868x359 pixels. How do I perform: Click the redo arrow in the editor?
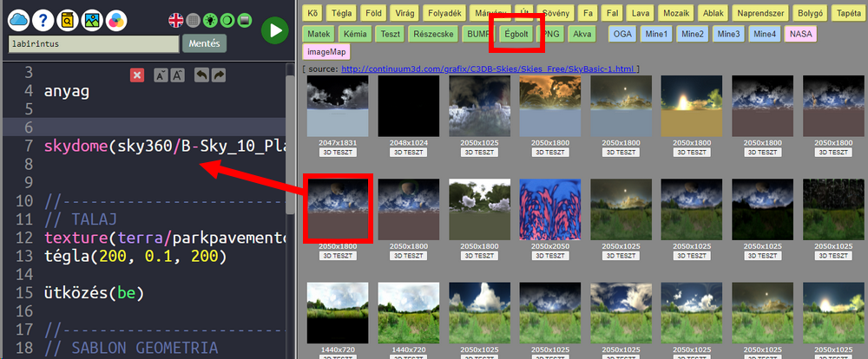click(218, 75)
